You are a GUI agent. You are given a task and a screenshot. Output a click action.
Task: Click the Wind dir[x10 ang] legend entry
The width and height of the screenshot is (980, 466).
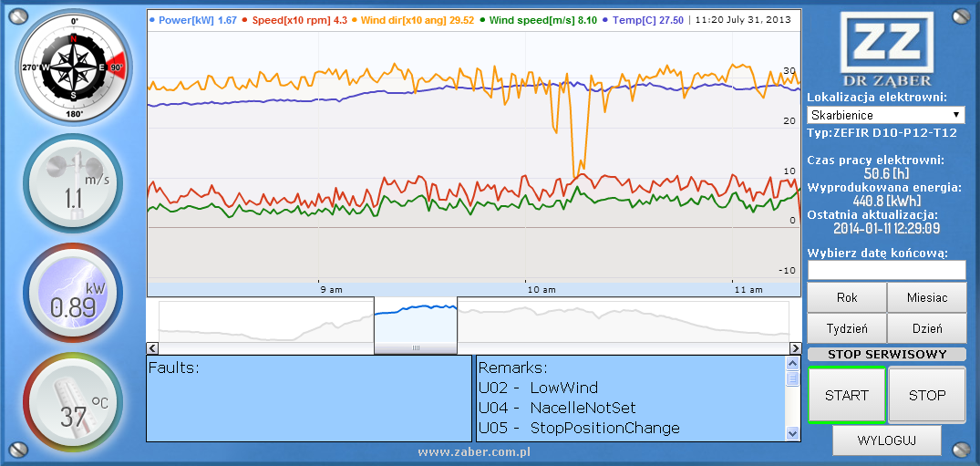(413, 20)
